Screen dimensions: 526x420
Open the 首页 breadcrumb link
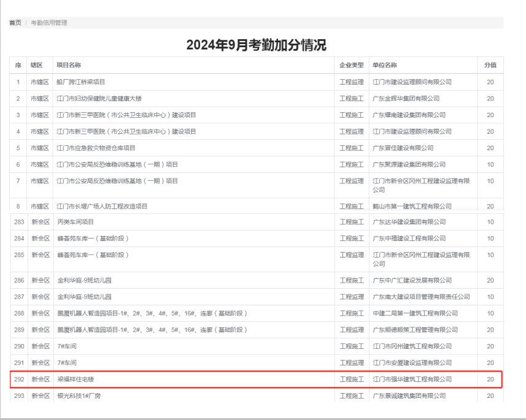tap(15, 23)
